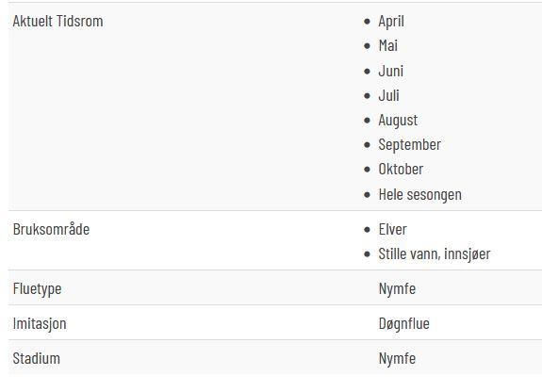
Task: Click the bullet point before 'April'
Action: (x=367, y=22)
